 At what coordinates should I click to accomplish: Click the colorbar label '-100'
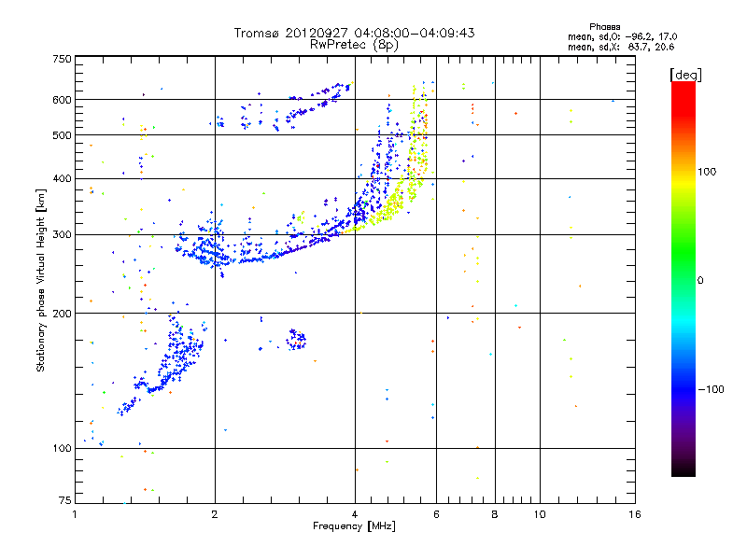tap(711, 389)
